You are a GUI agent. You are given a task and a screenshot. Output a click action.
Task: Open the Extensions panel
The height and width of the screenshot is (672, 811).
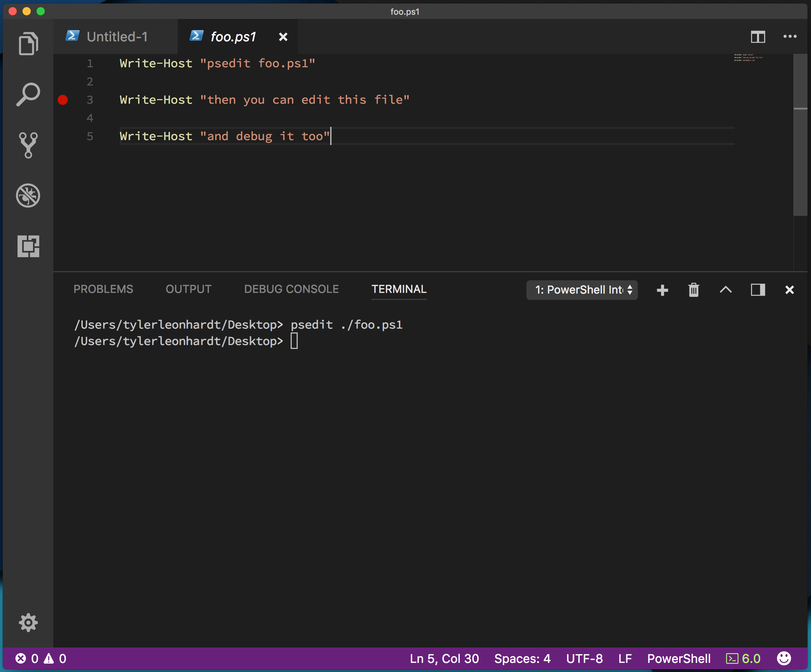[28, 245]
